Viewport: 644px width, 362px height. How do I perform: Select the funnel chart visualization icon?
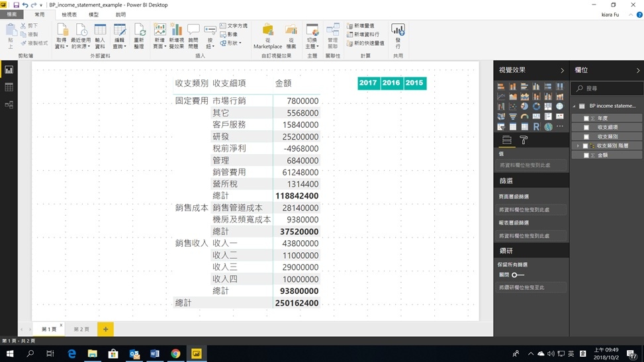coord(513,116)
